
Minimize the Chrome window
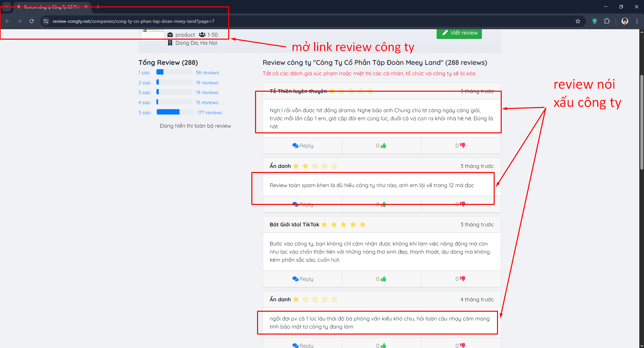[606, 7]
